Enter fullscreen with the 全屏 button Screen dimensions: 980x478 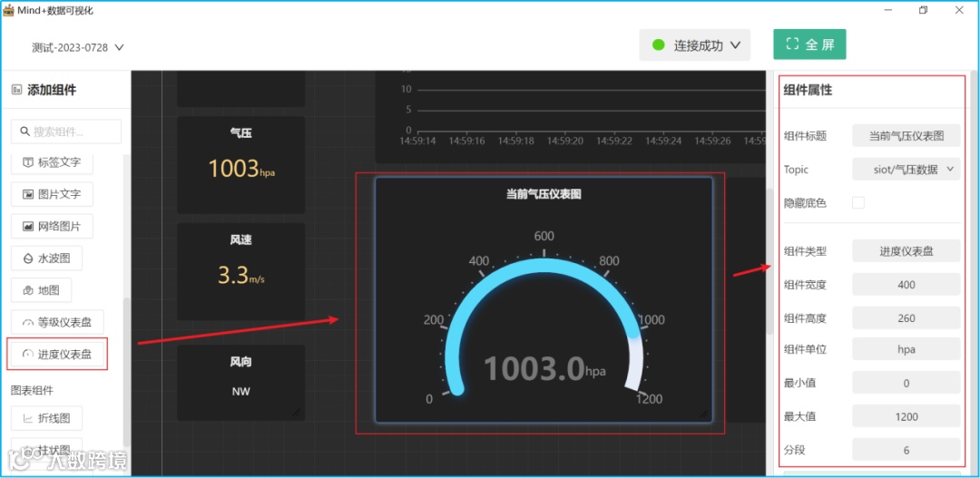coord(809,44)
